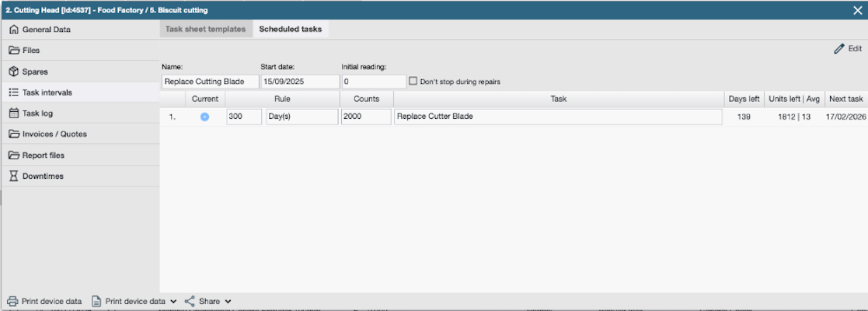Open Downtimes via the hourglass icon
The width and height of the screenshot is (868, 311).
13,176
